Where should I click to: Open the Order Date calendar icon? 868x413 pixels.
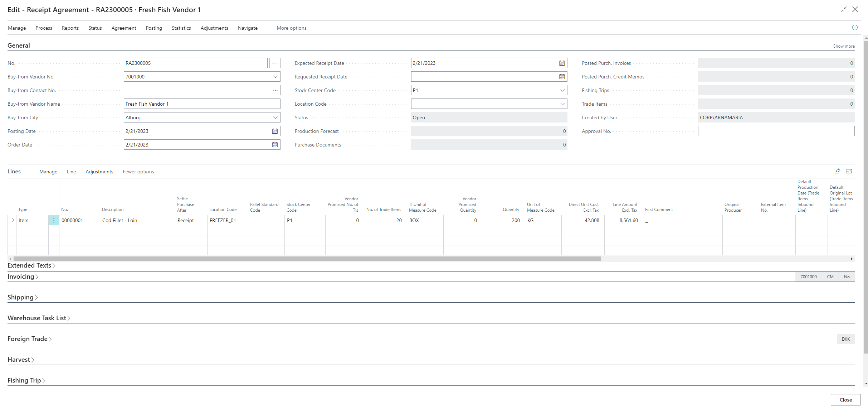[275, 145]
